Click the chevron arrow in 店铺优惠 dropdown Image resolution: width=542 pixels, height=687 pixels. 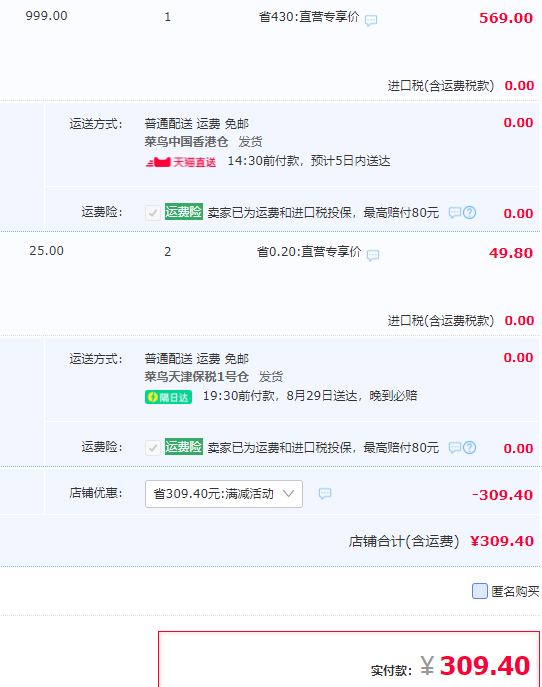pyautogui.click(x=288, y=494)
